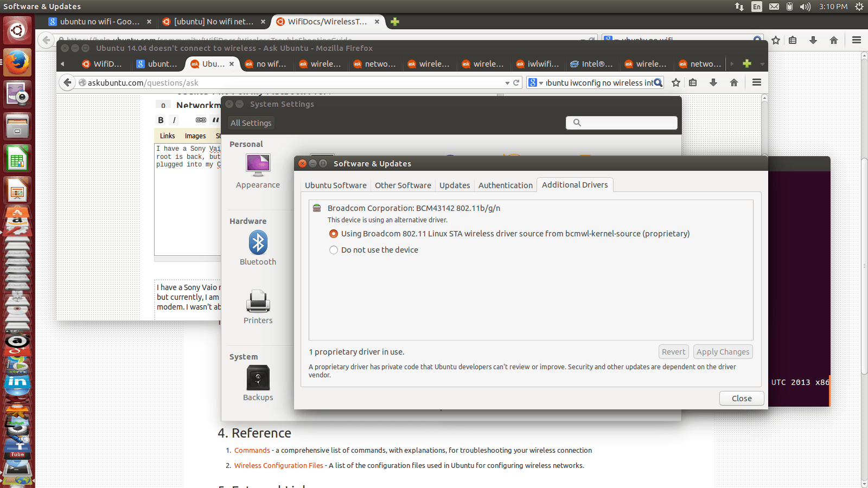
Task: Switch to Authentication tab
Action: pyautogui.click(x=505, y=185)
